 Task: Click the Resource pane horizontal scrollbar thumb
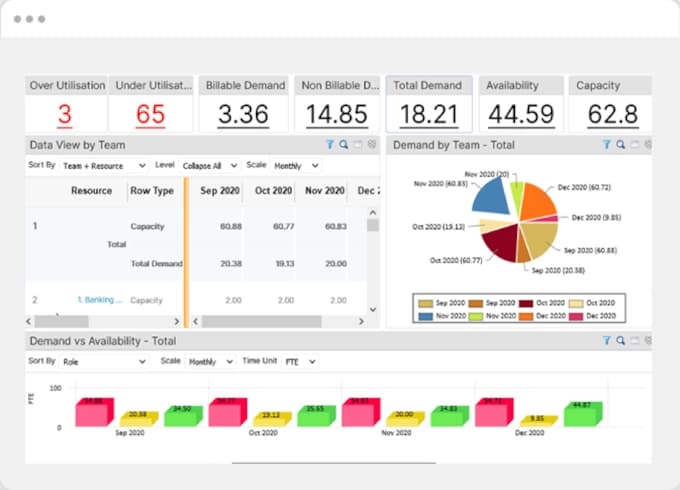point(62,321)
